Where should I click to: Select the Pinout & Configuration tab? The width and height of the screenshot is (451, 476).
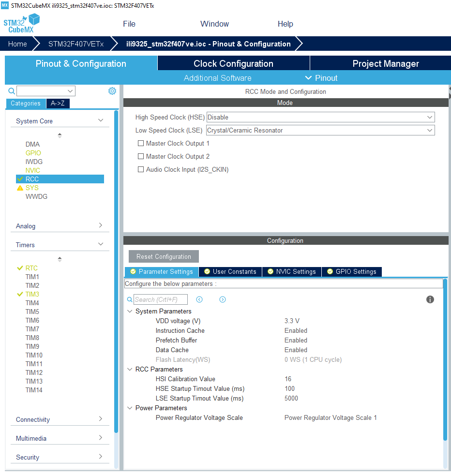tap(81, 63)
